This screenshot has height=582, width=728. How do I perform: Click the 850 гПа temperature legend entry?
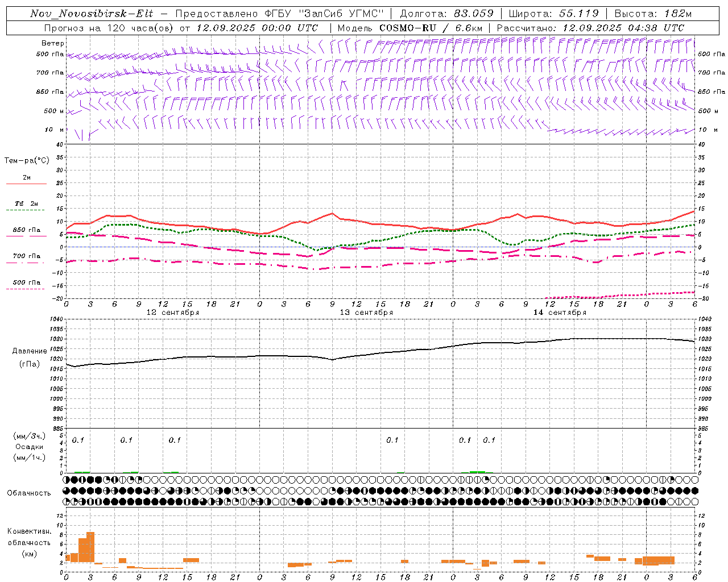[x=27, y=230]
